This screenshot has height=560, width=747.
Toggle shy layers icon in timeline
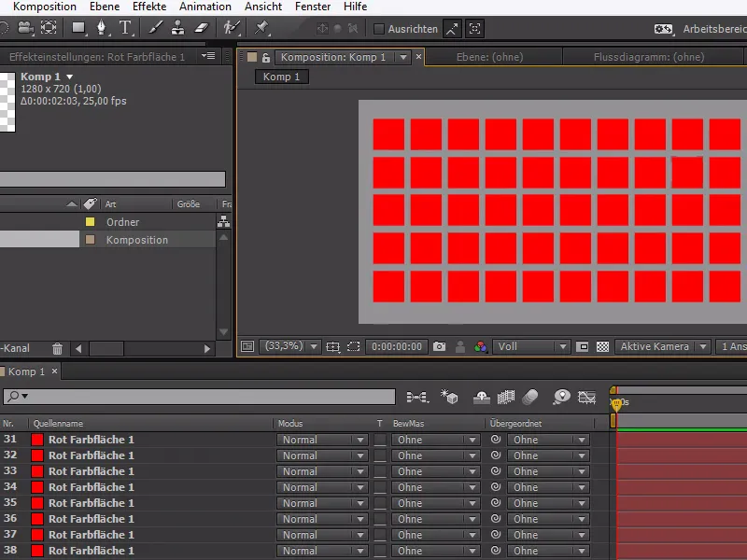click(482, 397)
